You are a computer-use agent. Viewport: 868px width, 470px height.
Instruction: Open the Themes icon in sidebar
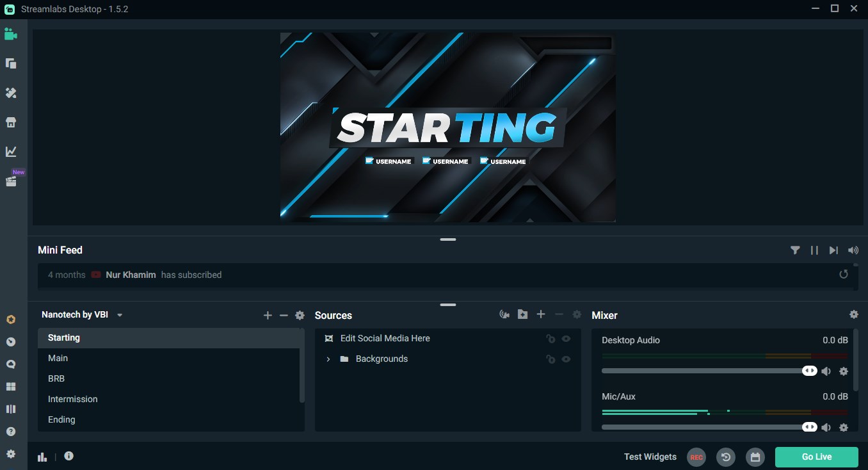10,93
